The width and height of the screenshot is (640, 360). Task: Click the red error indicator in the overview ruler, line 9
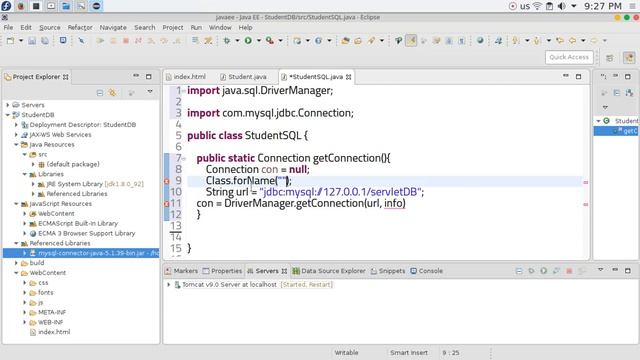(x=586, y=182)
